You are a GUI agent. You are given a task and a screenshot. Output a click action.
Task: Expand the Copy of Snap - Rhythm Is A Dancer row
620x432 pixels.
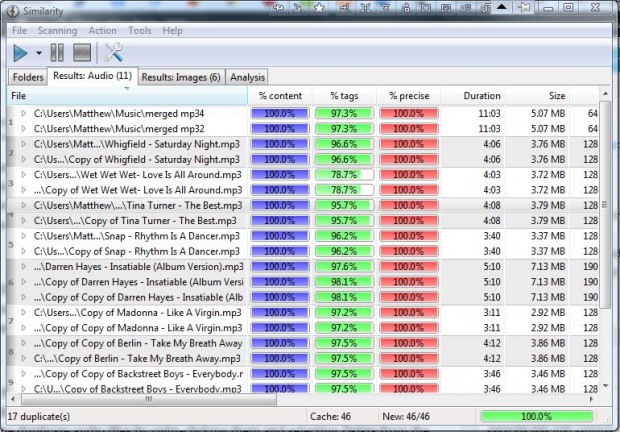click(x=23, y=251)
